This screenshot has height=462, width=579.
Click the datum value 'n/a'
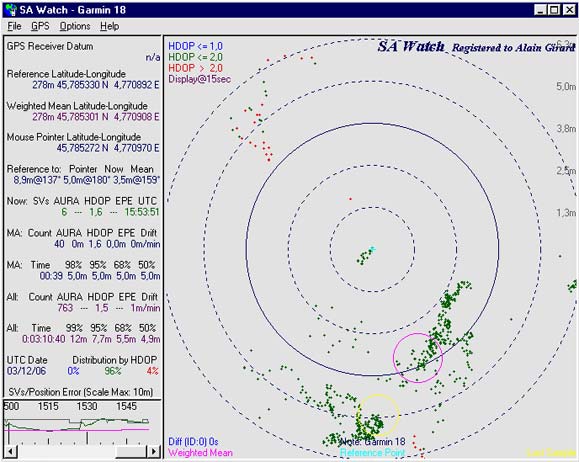coord(153,58)
